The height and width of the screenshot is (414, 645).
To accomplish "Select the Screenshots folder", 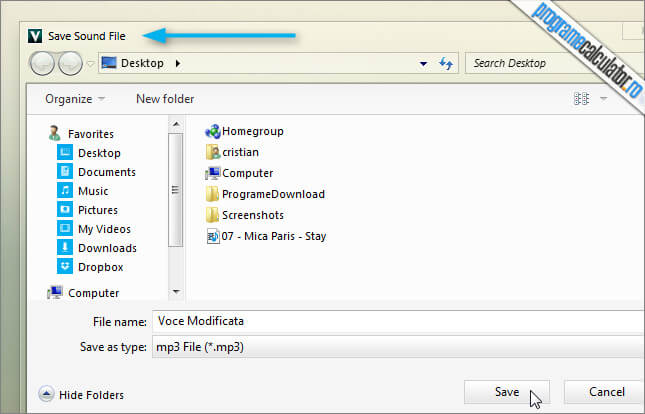I will (253, 215).
